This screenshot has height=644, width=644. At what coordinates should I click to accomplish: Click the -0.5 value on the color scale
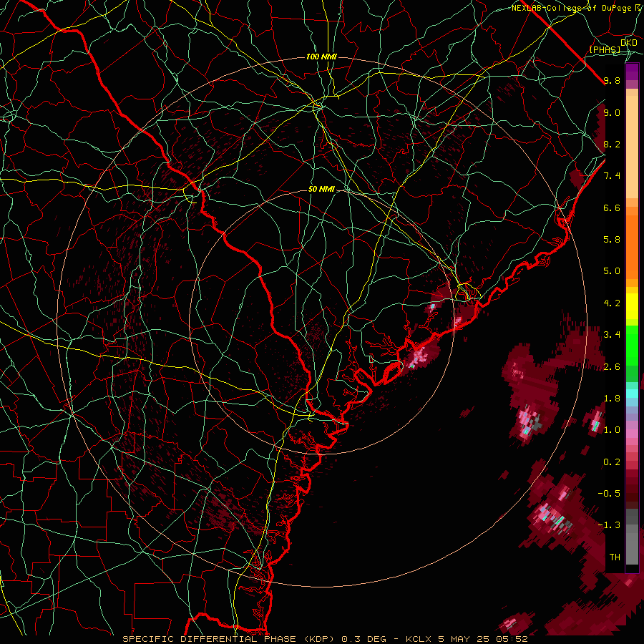[610, 494]
